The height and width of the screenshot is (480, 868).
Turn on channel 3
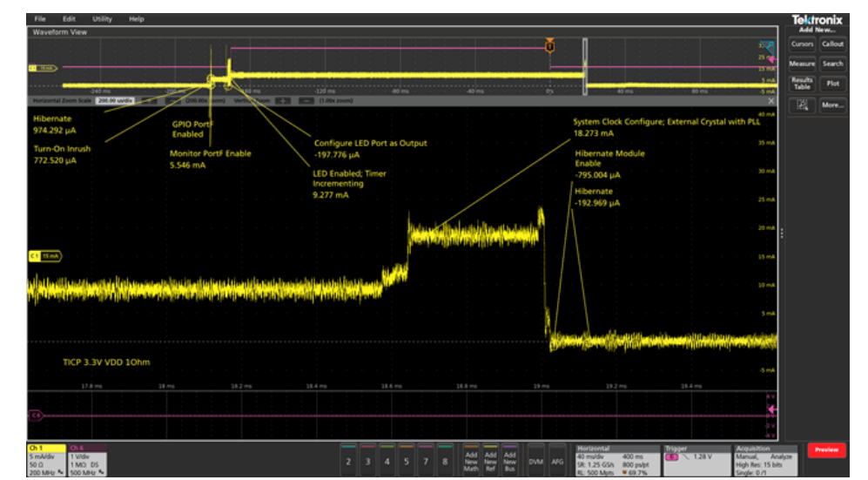click(367, 460)
